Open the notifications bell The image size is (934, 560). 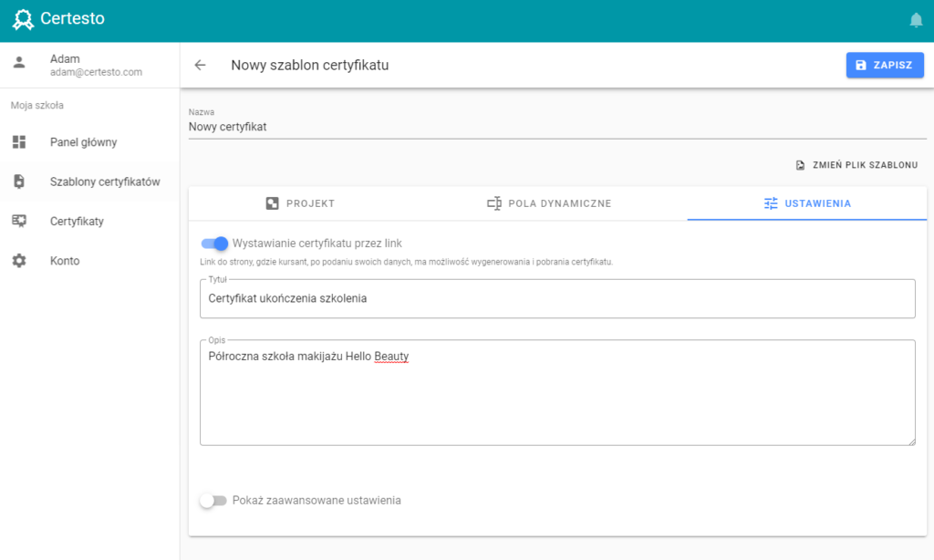point(916,20)
